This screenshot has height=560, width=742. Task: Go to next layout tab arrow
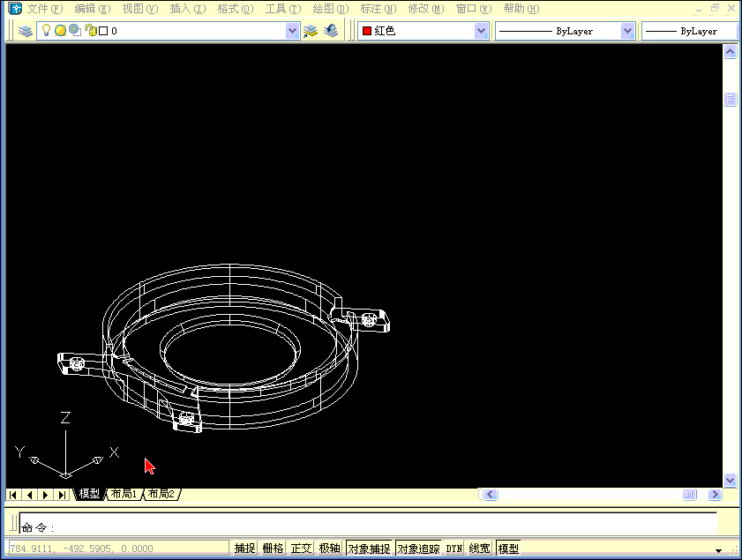(x=45, y=495)
